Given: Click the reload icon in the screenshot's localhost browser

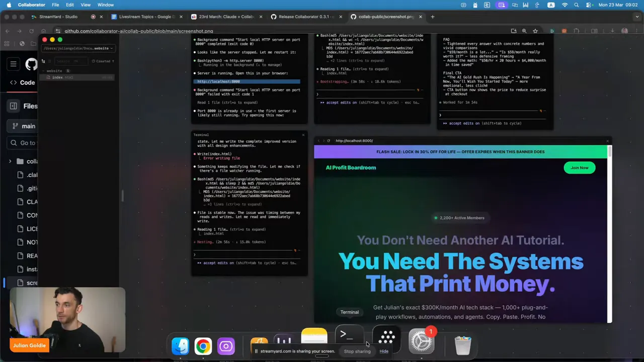Looking at the screenshot, I should click(x=329, y=141).
